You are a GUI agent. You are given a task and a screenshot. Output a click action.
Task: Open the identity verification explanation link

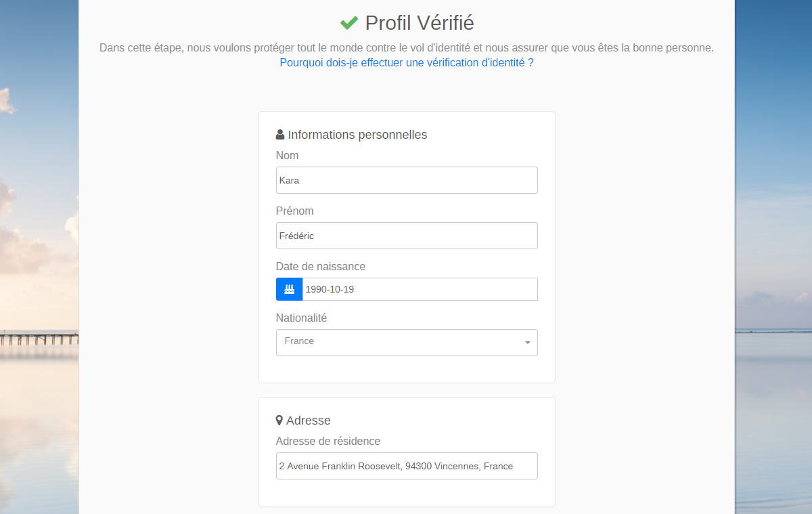[x=407, y=62]
